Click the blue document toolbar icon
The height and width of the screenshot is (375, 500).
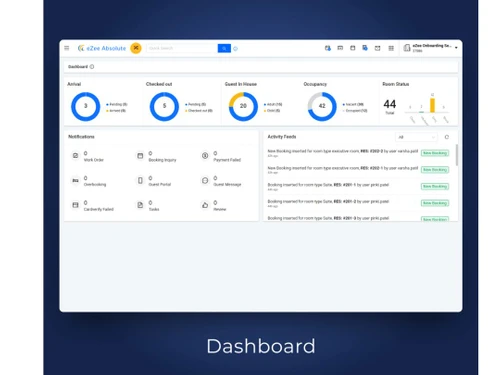pyautogui.click(x=365, y=48)
